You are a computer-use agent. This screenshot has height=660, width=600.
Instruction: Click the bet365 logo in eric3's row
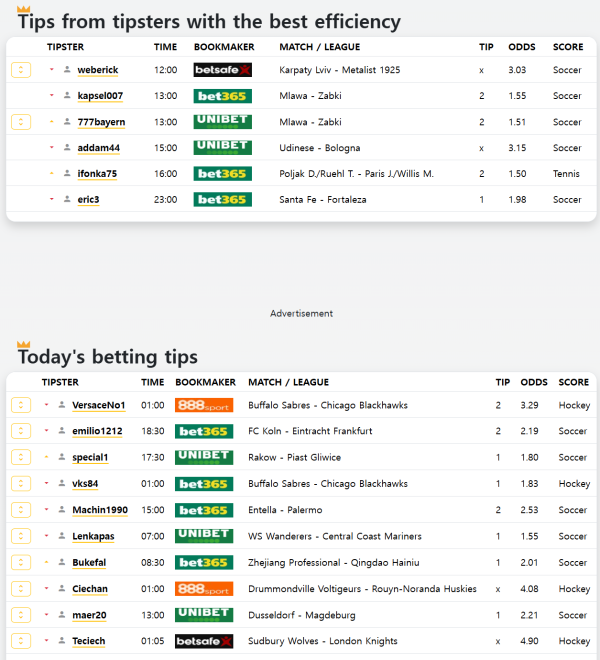222,200
